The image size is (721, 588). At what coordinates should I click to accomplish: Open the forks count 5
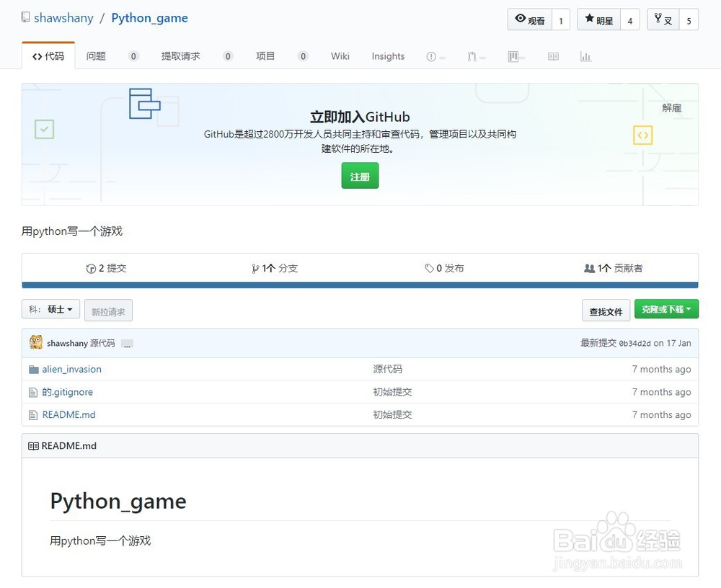[689, 19]
